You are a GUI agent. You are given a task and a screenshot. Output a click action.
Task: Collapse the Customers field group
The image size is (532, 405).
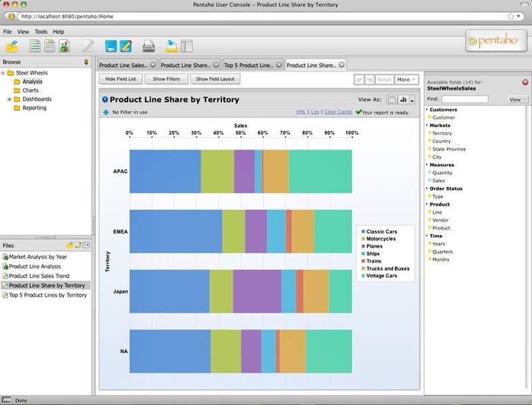[x=427, y=109]
